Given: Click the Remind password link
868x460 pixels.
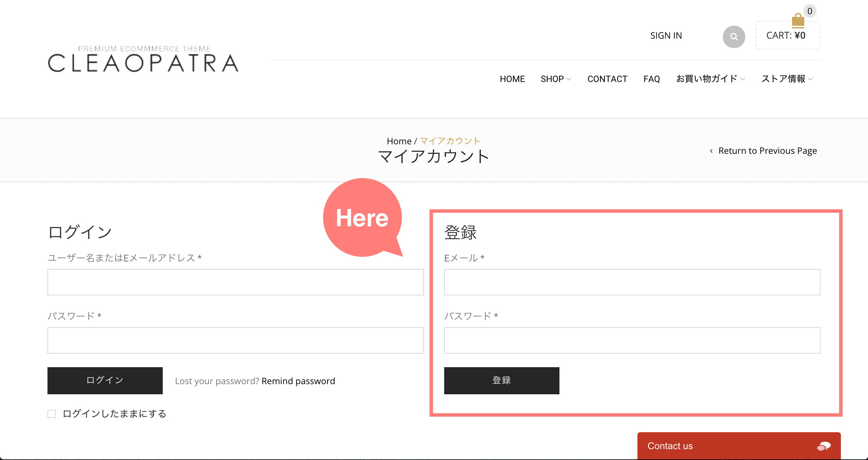Looking at the screenshot, I should click(299, 380).
